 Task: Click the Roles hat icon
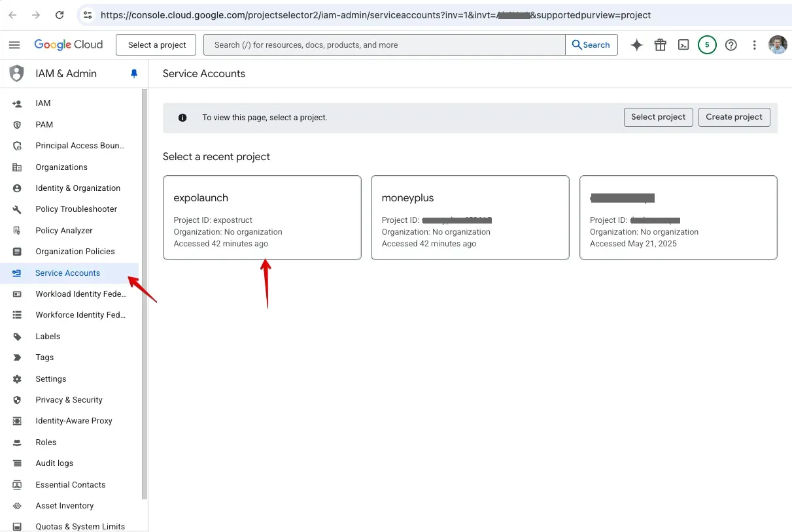(x=17, y=442)
